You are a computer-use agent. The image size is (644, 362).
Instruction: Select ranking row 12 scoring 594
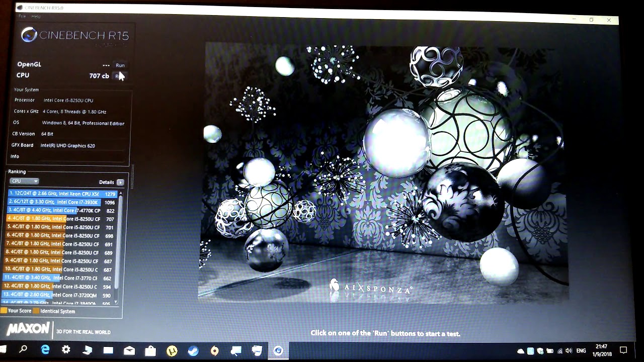click(x=57, y=287)
